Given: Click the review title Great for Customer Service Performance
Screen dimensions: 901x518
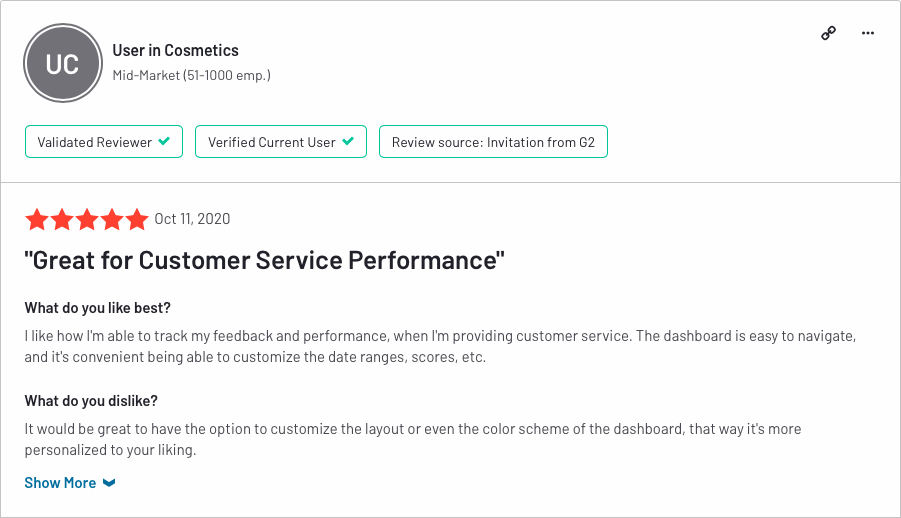Looking at the screenshot, I should pyautogui.click(x=264, y=260).
